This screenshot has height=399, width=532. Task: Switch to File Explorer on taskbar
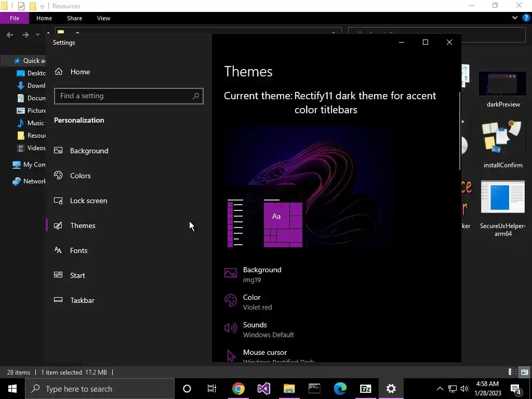[x=289, y=389]
